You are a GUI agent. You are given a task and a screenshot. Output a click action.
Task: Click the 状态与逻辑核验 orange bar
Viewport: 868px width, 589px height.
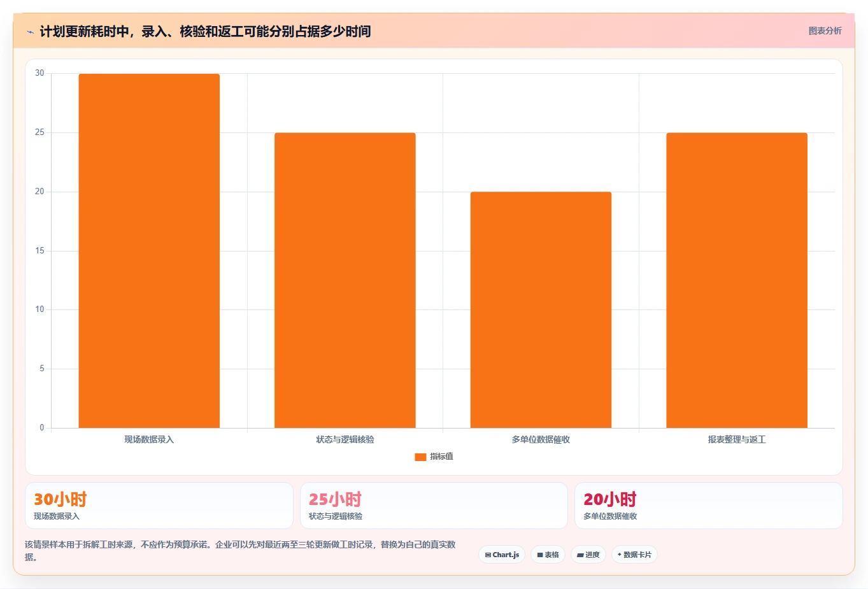click(345, 280)
